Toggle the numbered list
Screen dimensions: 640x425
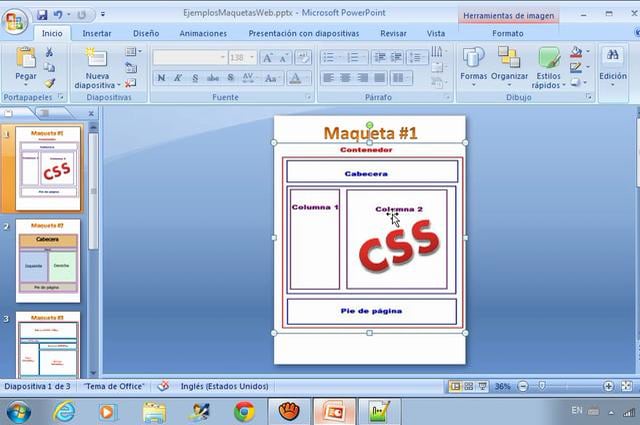[x=355, y=58]
